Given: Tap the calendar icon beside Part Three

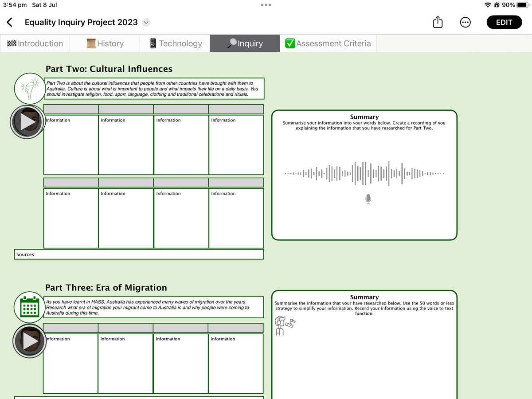Looking at the screenshot, I should [29, 307].
